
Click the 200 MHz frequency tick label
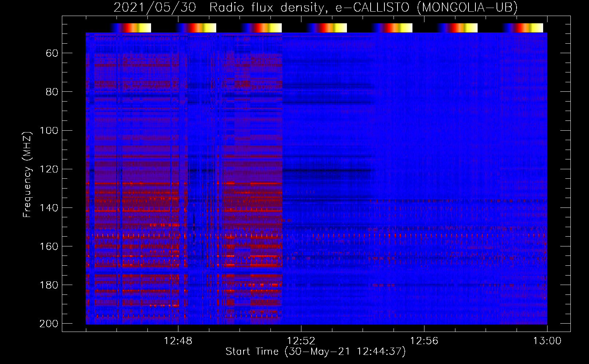pos(49,324)
